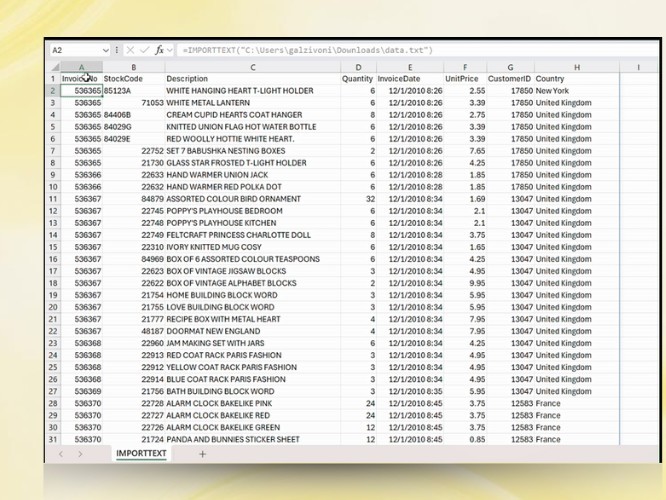
Task: Select column H header
Action: coord(576,67)
